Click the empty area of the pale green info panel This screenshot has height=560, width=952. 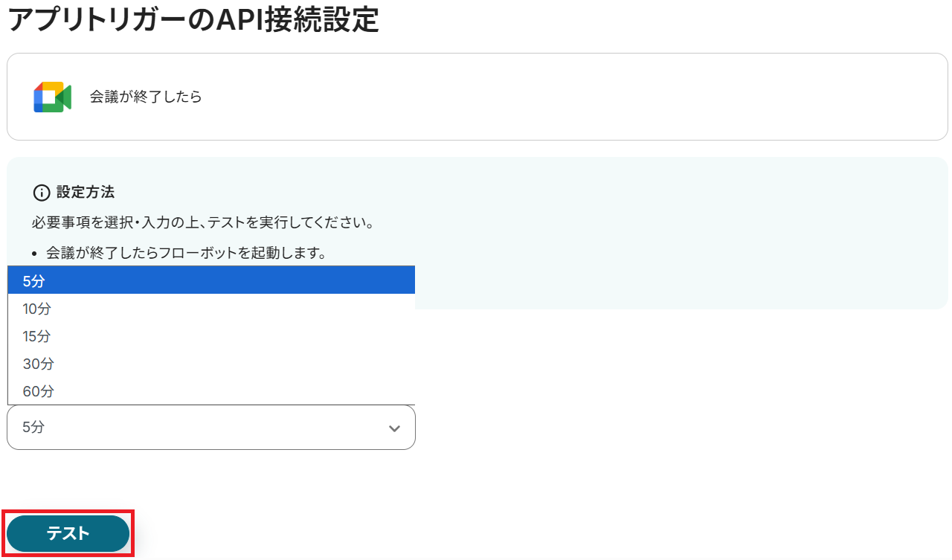click(x=669, y=238)
